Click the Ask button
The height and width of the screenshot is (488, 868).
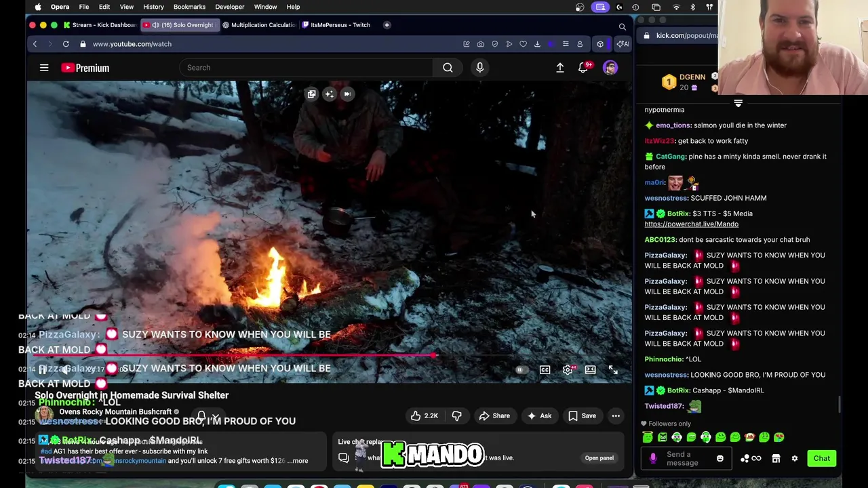click(539, 416)
